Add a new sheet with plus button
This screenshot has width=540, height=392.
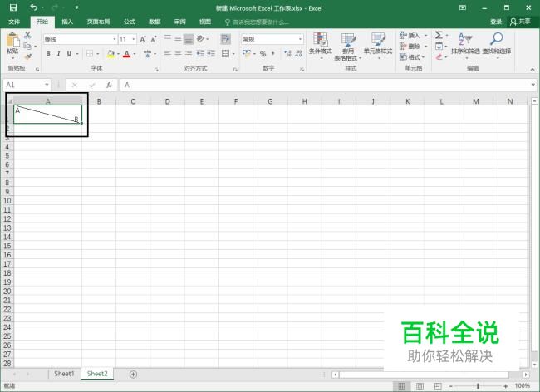pos(133,374)
